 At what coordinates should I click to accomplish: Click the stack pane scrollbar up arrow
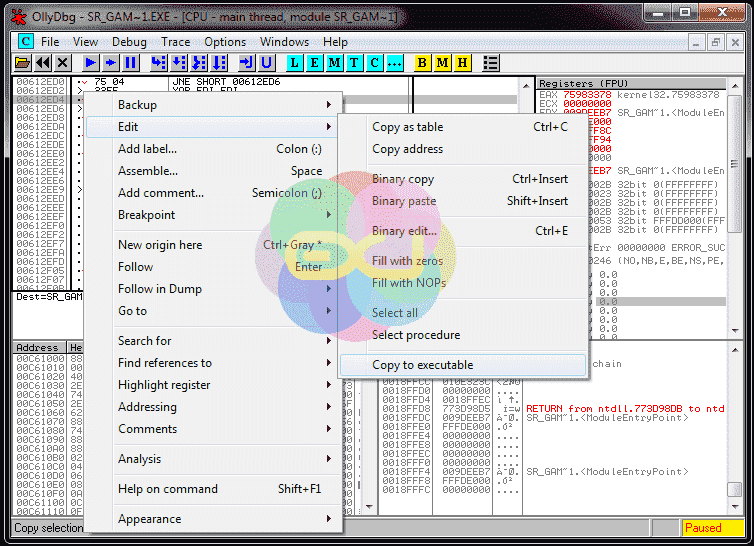coord(735,350)
